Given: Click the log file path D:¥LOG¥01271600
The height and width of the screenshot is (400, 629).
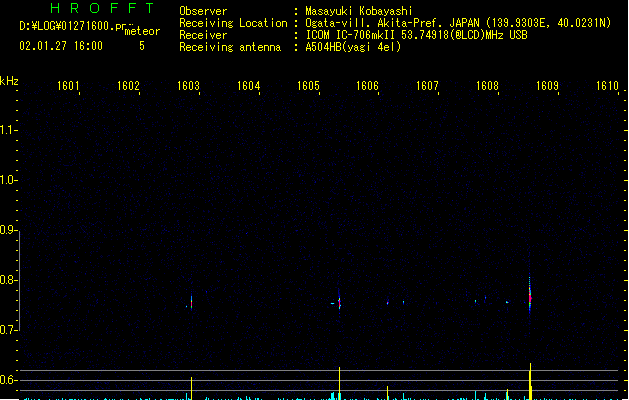Looking at the screenshot, I should pos(72,26).
